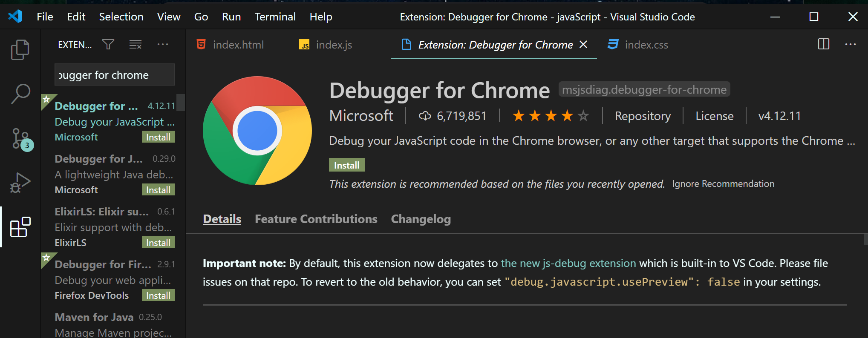868x338 pixels.
Task: Open Extensions panel more actions menu
Action: pos(163,44)
